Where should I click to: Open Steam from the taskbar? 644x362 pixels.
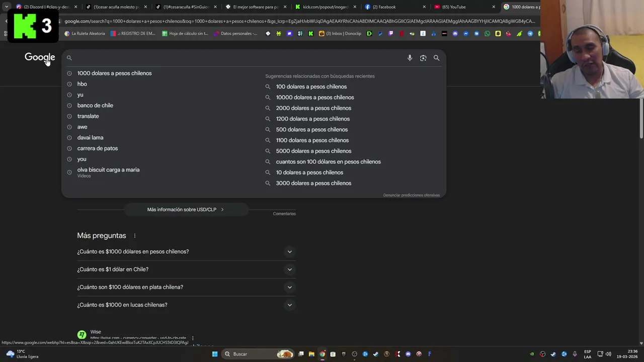(x=376, y=354)
